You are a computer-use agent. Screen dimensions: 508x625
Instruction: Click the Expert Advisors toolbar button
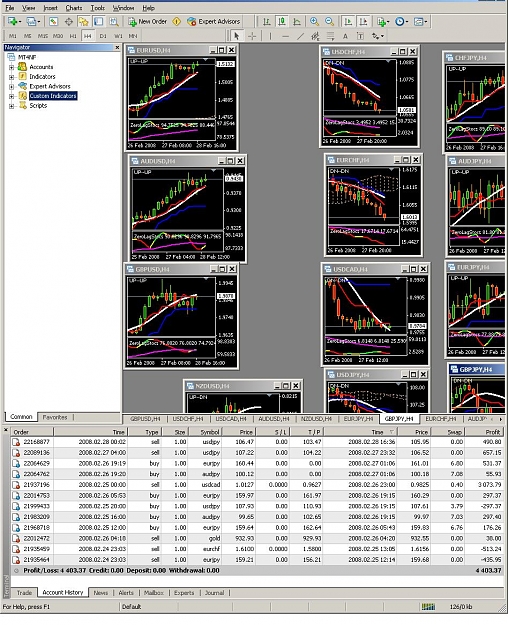click(213, 22)
